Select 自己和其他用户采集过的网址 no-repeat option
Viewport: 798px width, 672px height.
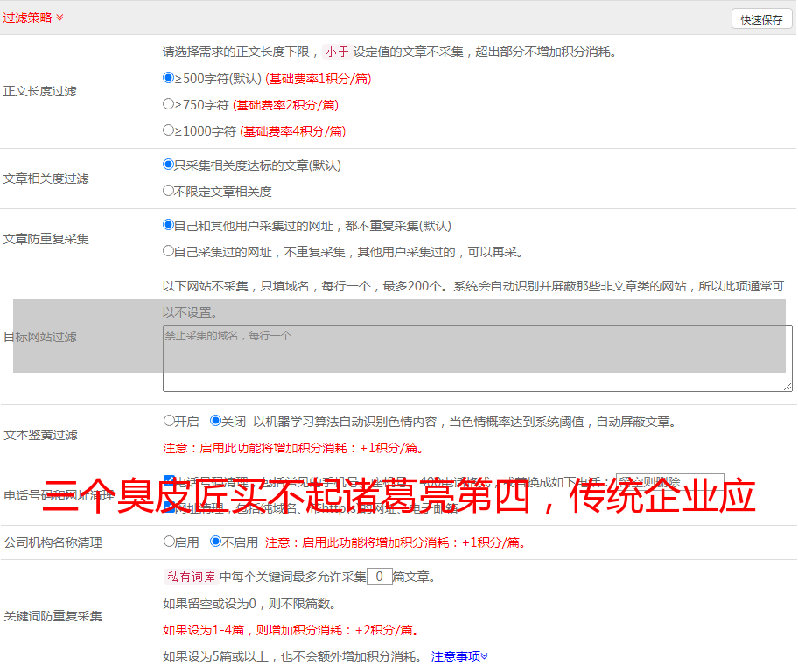click(x=169, y=225)
